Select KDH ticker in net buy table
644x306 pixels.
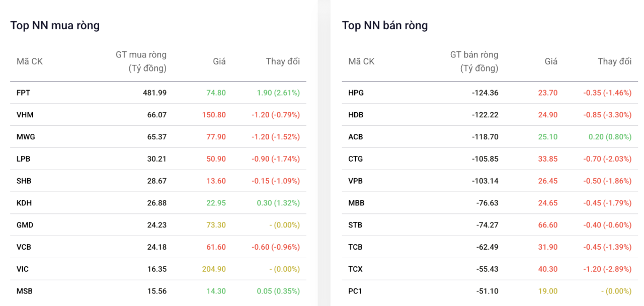(x=24, y=203)
